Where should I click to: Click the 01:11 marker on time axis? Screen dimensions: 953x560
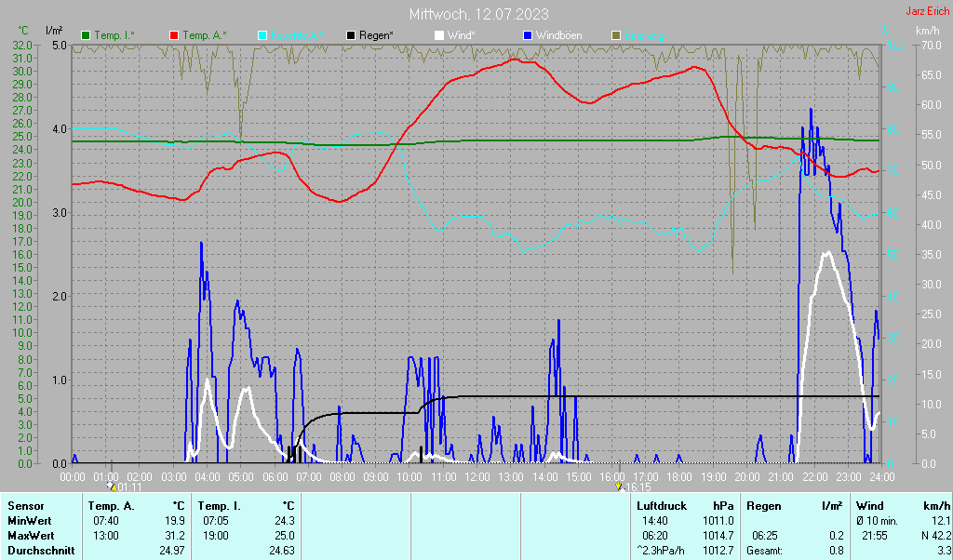128,487
